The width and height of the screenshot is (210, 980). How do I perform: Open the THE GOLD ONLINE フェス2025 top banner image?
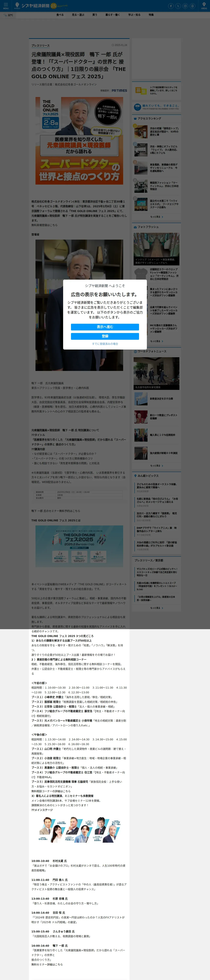79,141
